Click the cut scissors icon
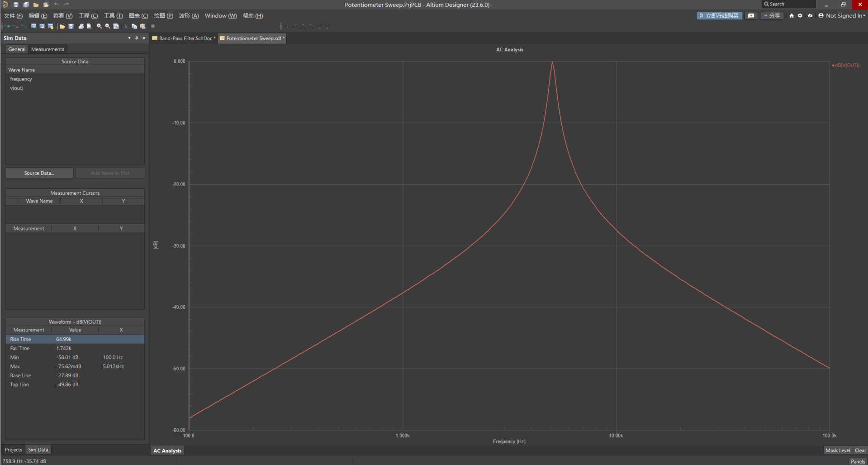This screenshot has height=465, width=868. (x=126, y=26)
